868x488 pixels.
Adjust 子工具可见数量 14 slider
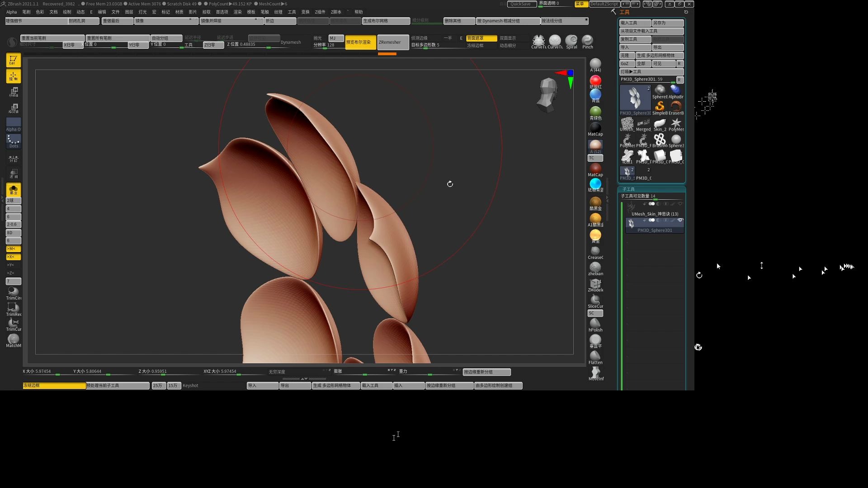[x=651, y=196]
